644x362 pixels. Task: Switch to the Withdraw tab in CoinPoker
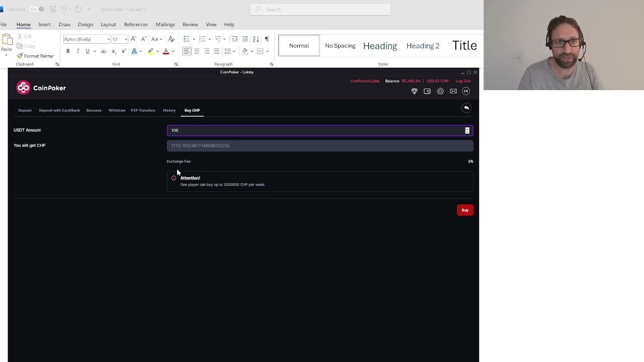point(117,111)
